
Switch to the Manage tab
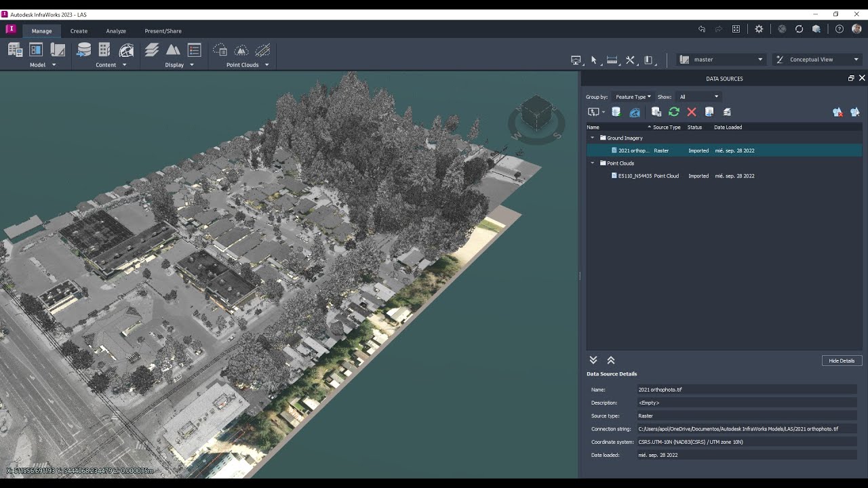pyautogui.click(x=41, y=31)
